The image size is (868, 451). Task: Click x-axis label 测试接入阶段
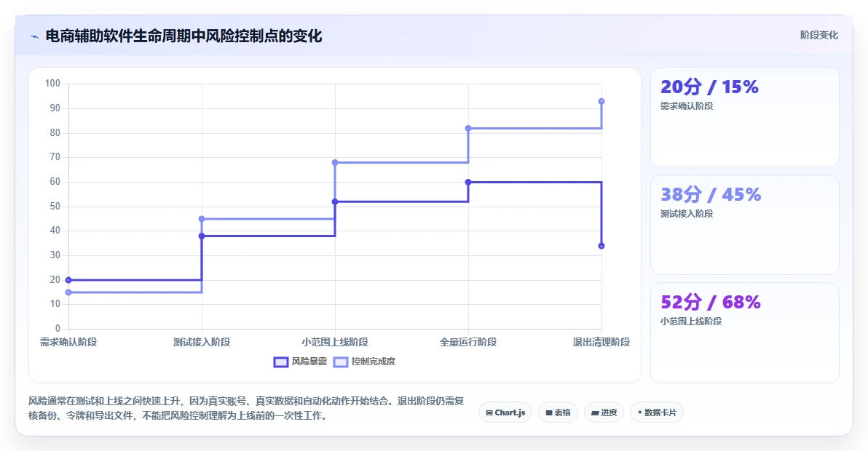[x=202, y=342]
